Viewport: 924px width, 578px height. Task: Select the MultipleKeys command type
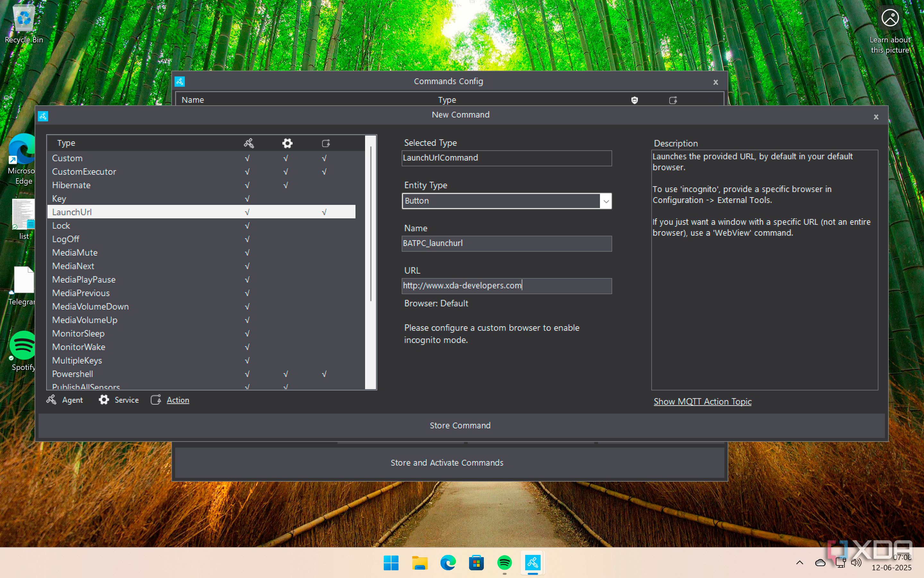coord(201,361)
